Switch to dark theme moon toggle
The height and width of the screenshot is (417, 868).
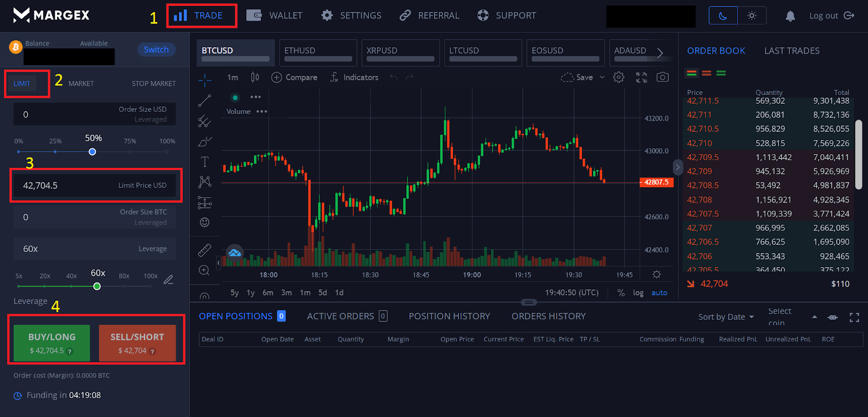[x=723, y=16]
